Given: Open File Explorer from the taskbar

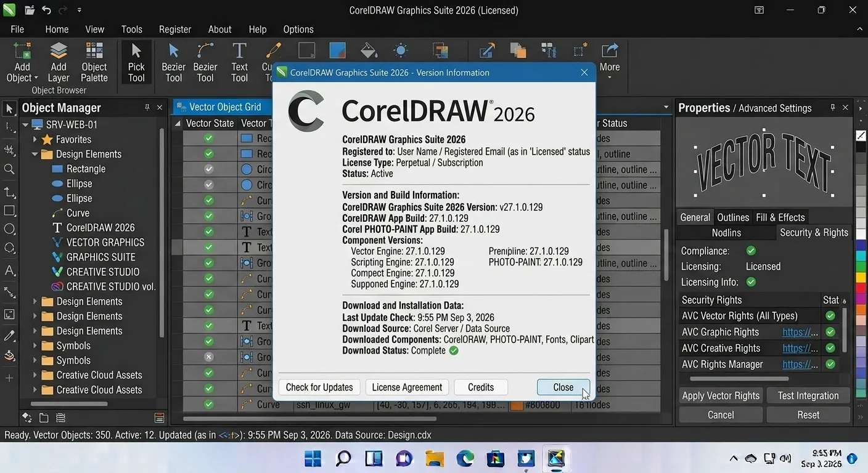Looking at the screenshot, I should (435, 458).
